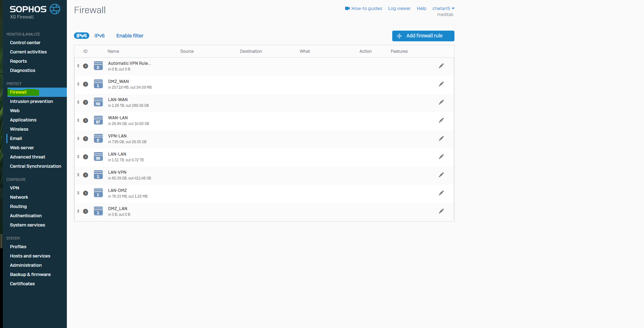
Task: Open Advanced threat menu item
Action: click(x=28, y=157)
